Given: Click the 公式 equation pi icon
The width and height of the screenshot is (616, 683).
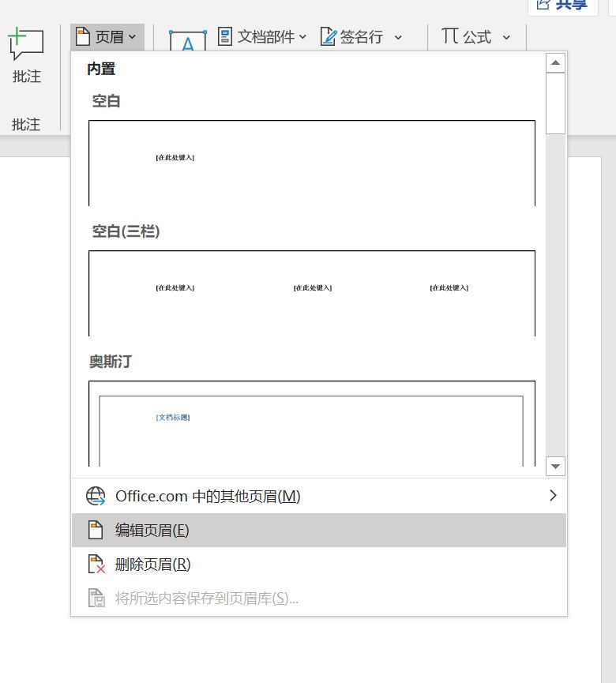Looking at the screenshot, I should (x=449, y=36).
